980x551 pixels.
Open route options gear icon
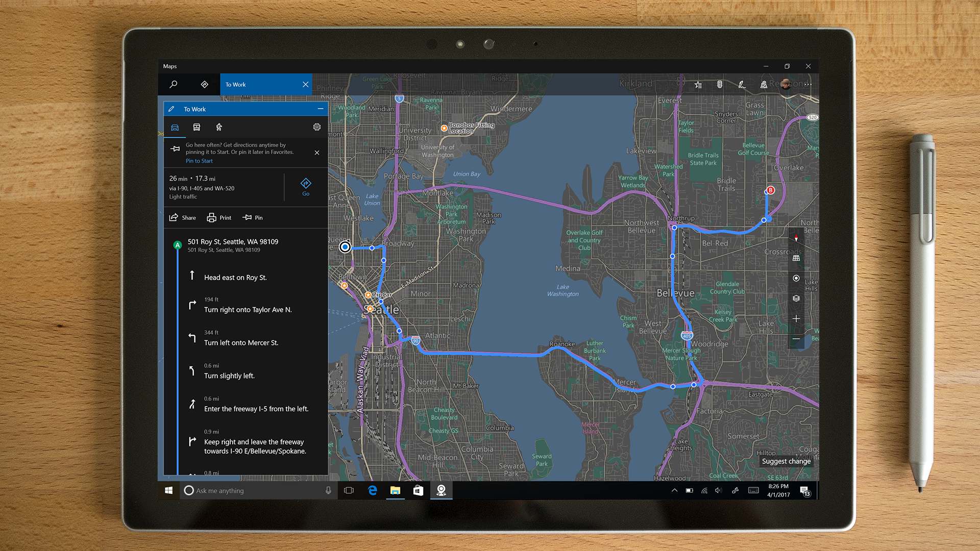317,127
